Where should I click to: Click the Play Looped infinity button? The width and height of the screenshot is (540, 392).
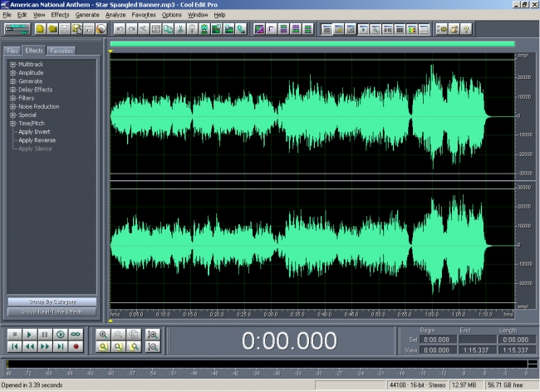(x=76, y=334)
